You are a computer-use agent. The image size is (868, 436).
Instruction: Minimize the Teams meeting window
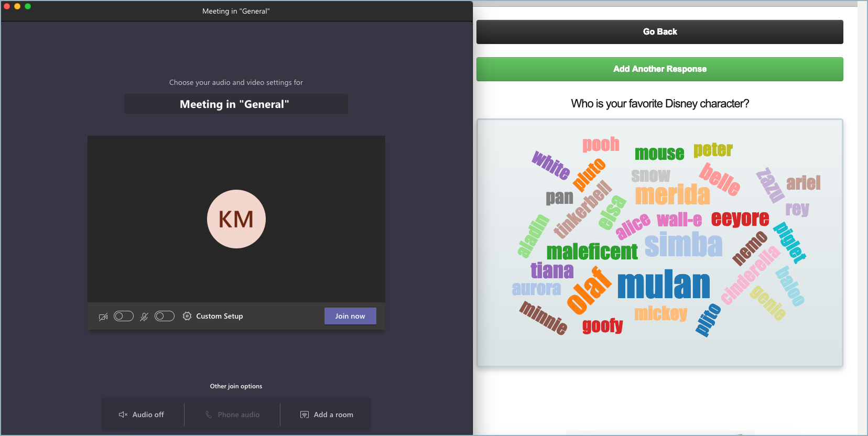[x=17, y=6]
